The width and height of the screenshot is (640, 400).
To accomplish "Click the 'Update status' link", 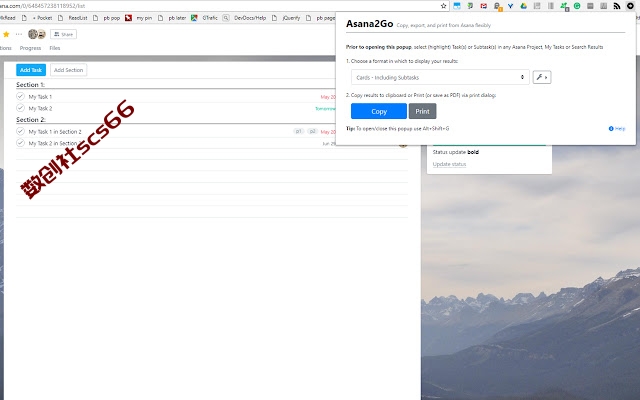I will (x=449, y=164).
